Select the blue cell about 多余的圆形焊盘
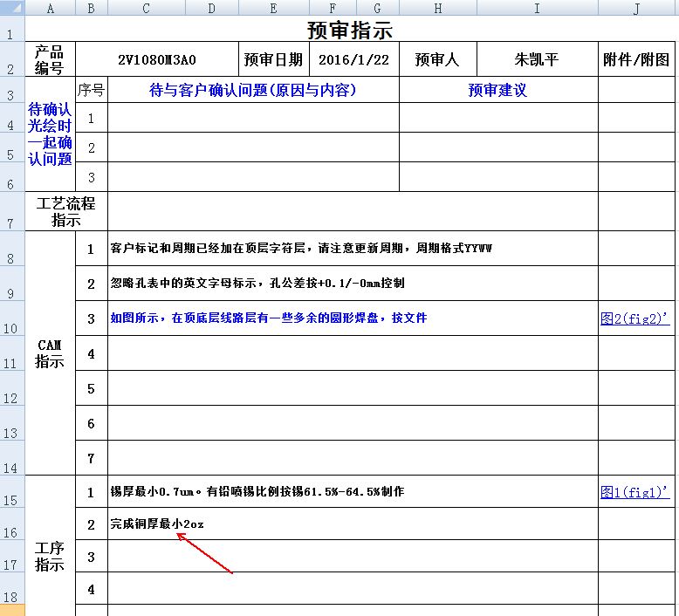Viewport: 679px width, 616px height. tap(353, 318)
